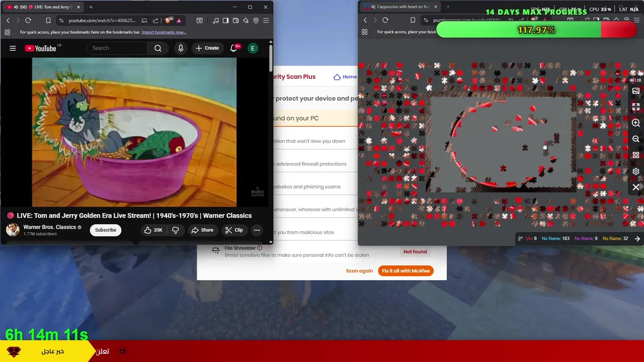Open the YouTube browser main menu
Image resolution: width=644 pixels, height=362 pixels.
(x=266, y=21)
